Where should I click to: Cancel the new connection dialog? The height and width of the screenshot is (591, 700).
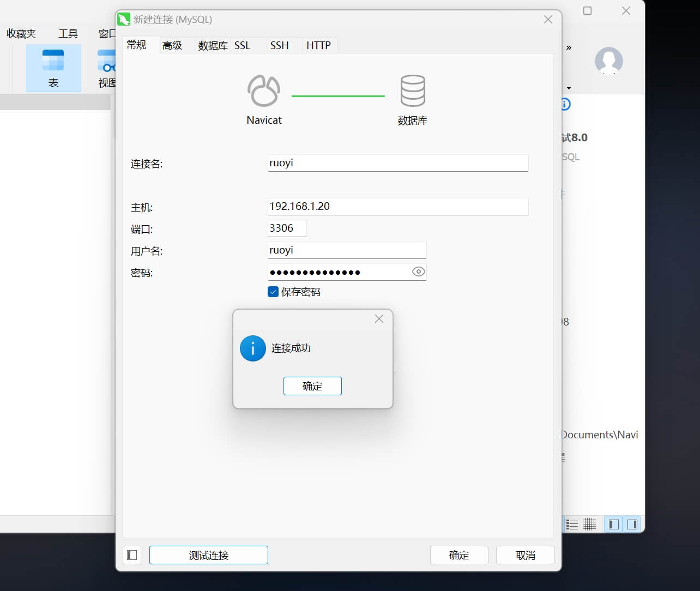[526, 555]
